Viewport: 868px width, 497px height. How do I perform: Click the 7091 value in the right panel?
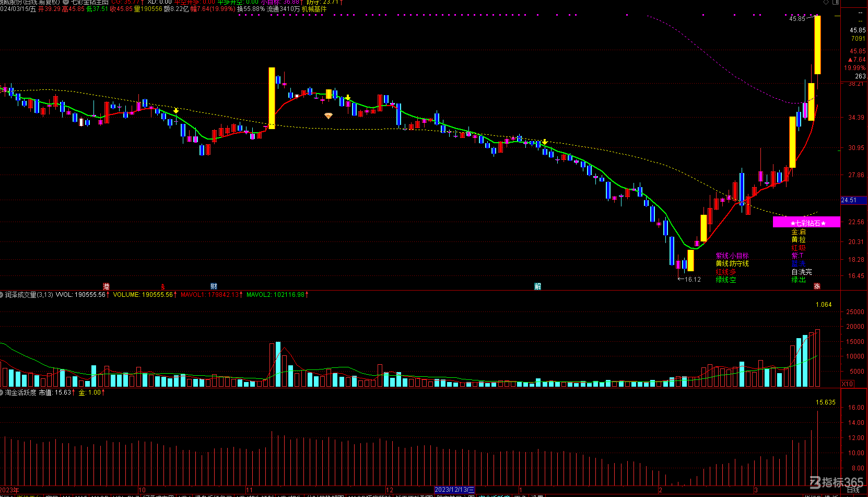858,39
